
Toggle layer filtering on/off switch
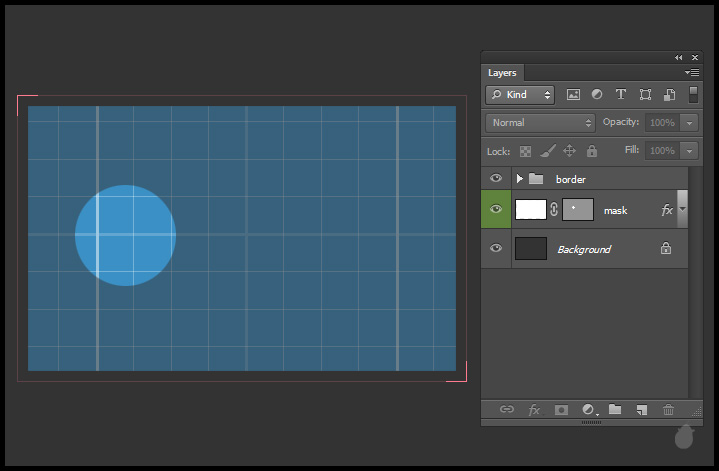[693, 95]
